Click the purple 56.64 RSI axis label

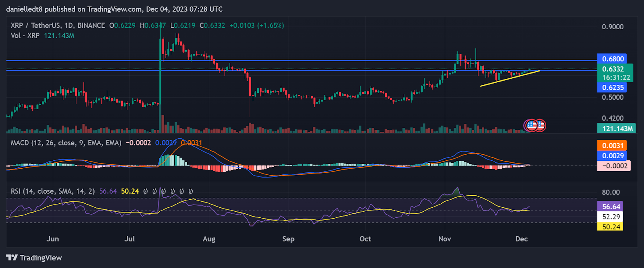tap(611, 207)
